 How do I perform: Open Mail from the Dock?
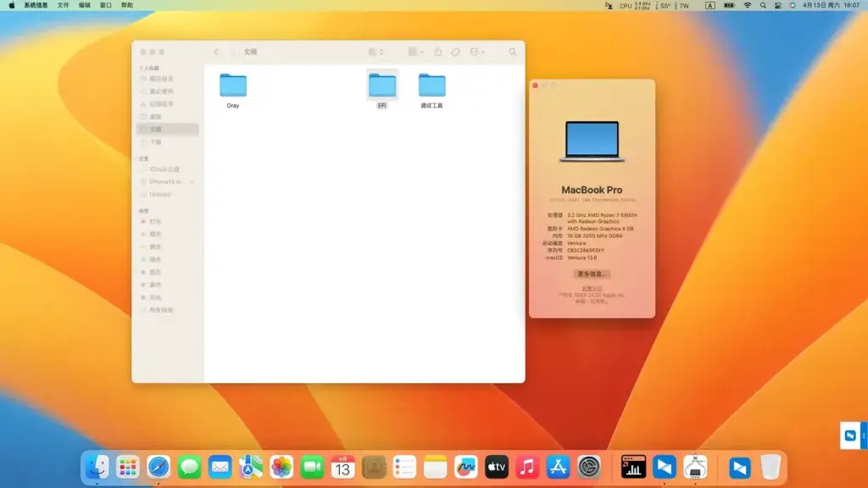click(x=220, y=468)
